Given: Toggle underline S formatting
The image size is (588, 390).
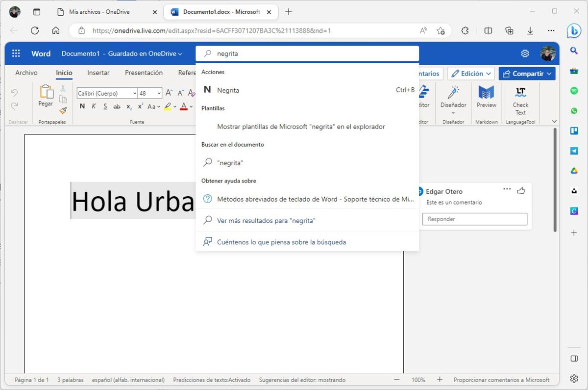Looking at the screenshot, I should point(105,106).
